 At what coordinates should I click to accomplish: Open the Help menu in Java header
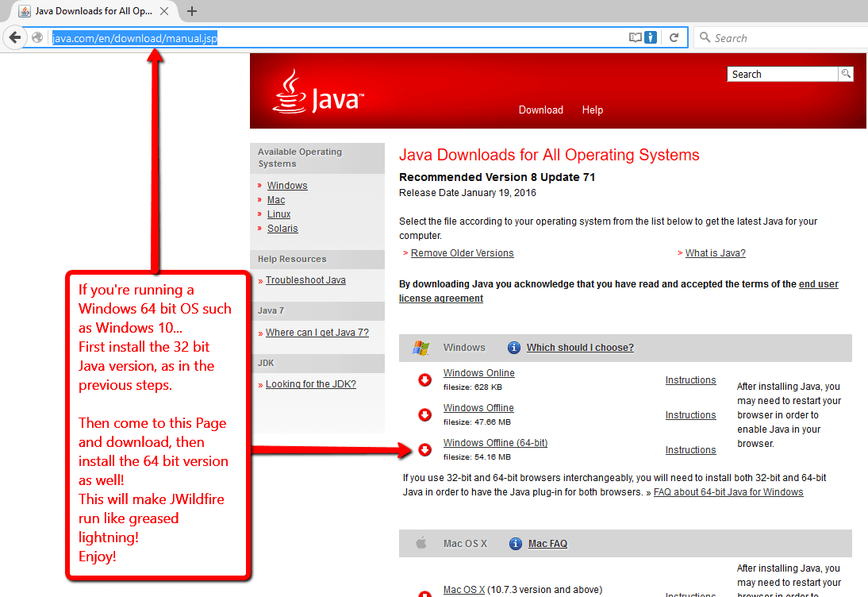tap(593, 110)
